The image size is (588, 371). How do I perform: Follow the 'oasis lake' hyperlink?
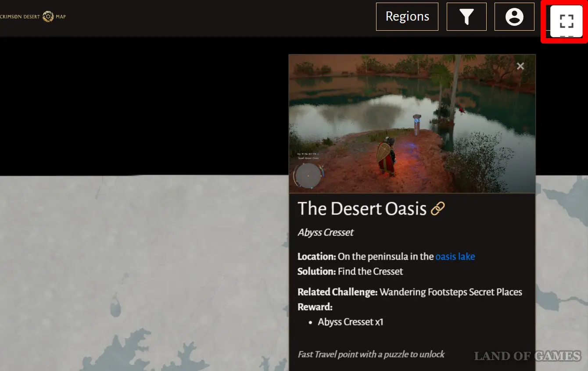pos(455,257)
